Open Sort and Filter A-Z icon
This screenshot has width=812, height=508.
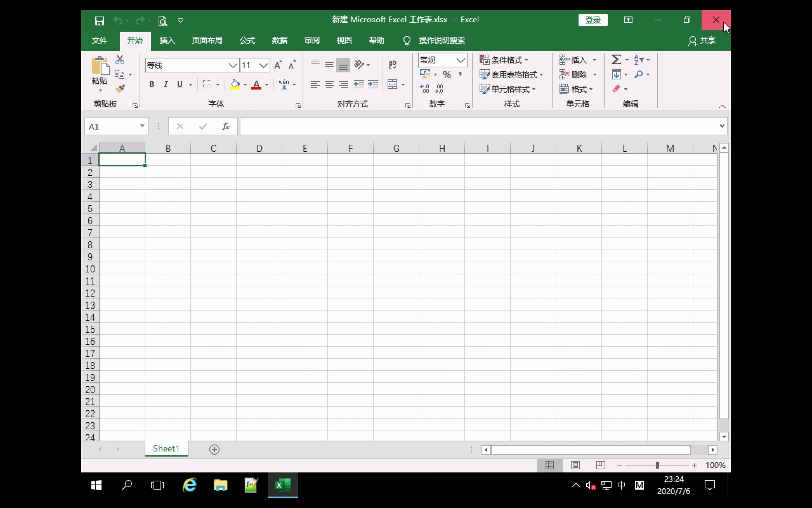[638, 60]
